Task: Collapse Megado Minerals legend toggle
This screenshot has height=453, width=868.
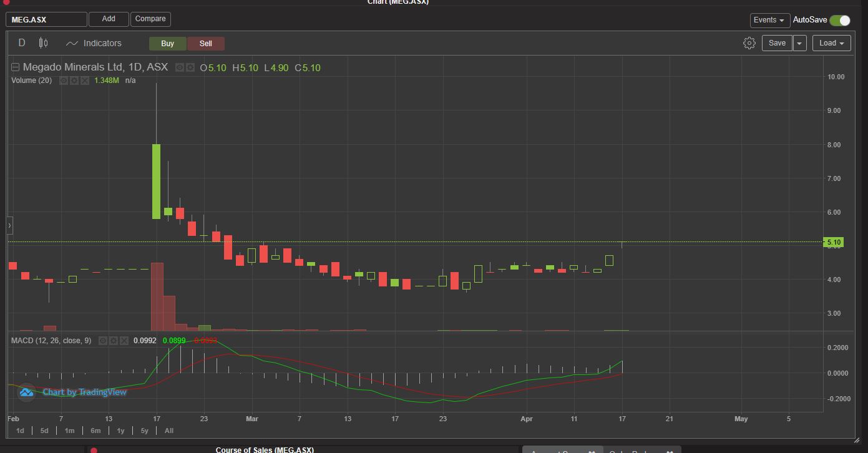Action: 16,67
